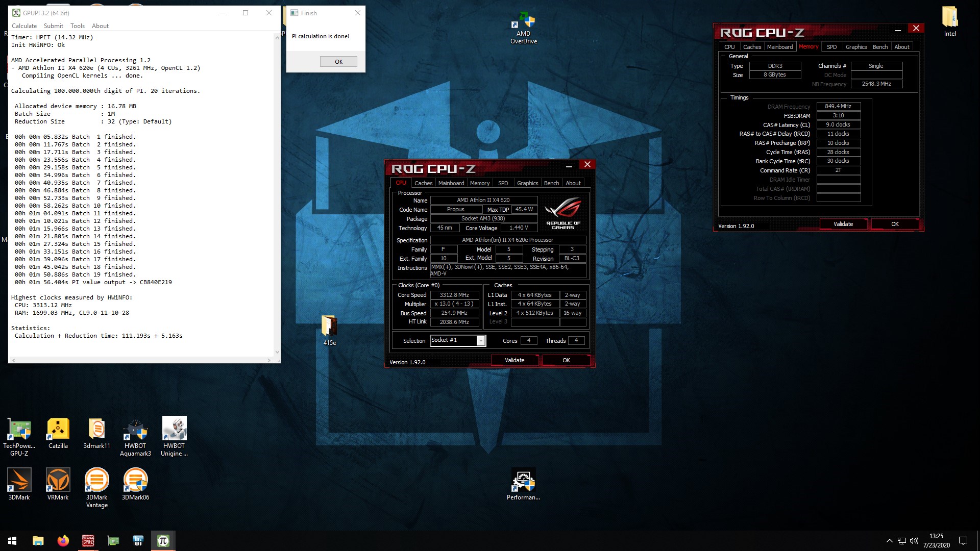Click OK in the Finish dialog
980x551 pixels.
pyautogui.click(x=338, y=62)
